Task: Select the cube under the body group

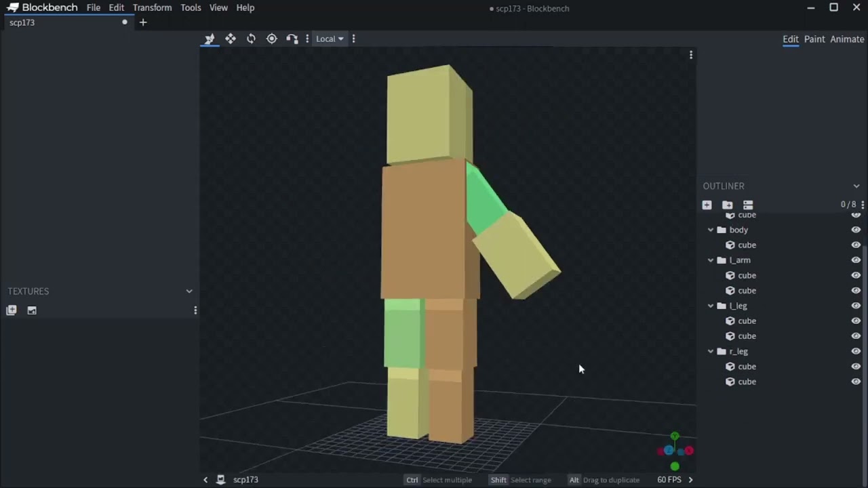Action: point(747,245)
